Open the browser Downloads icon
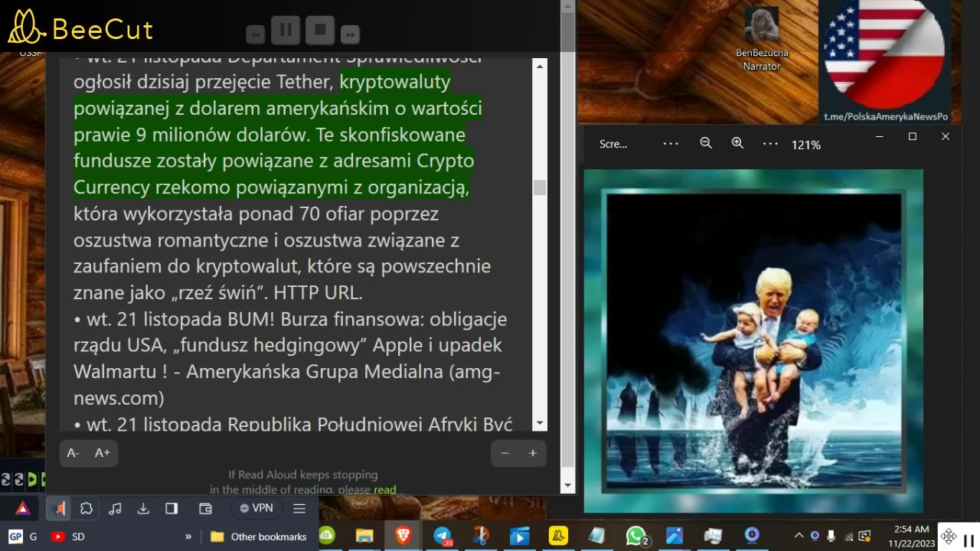This screenshot has height=551, width=980. 143,508
